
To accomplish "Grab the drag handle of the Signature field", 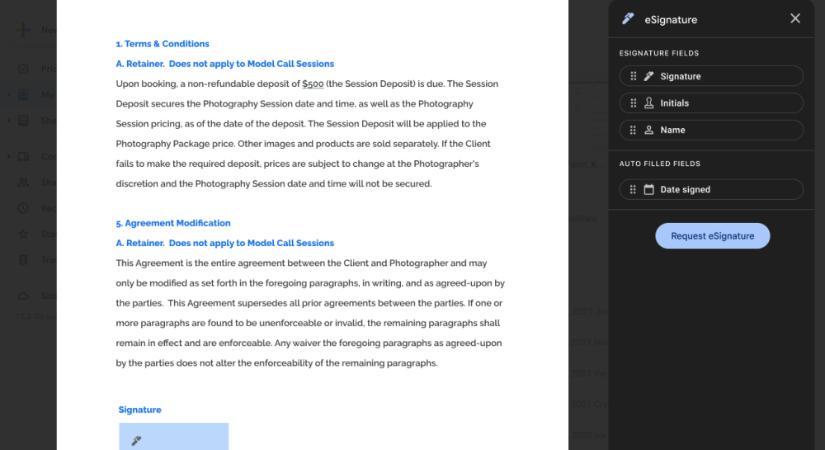I will pos(633,76).
